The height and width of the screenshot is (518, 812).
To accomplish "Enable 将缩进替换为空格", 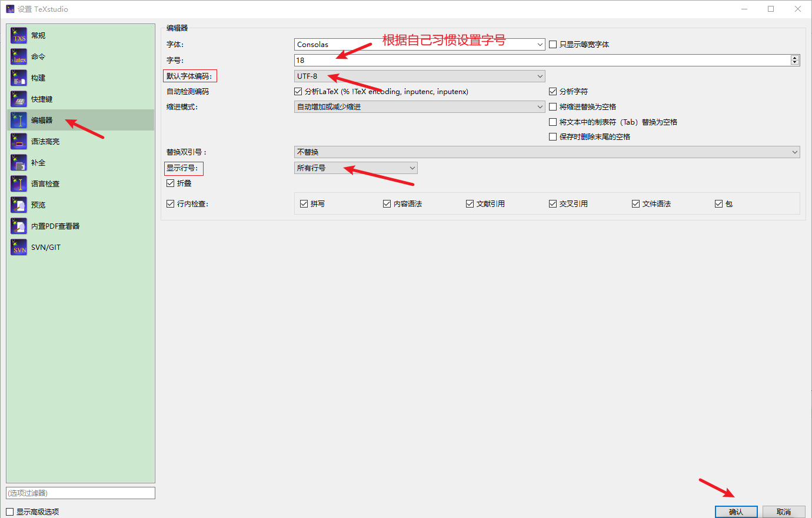I will (553, 106).
